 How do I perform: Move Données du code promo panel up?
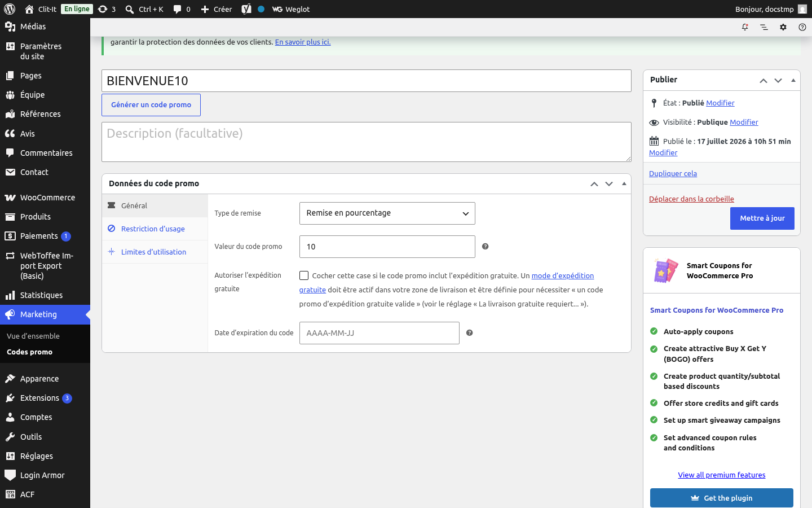pos(594,184)
